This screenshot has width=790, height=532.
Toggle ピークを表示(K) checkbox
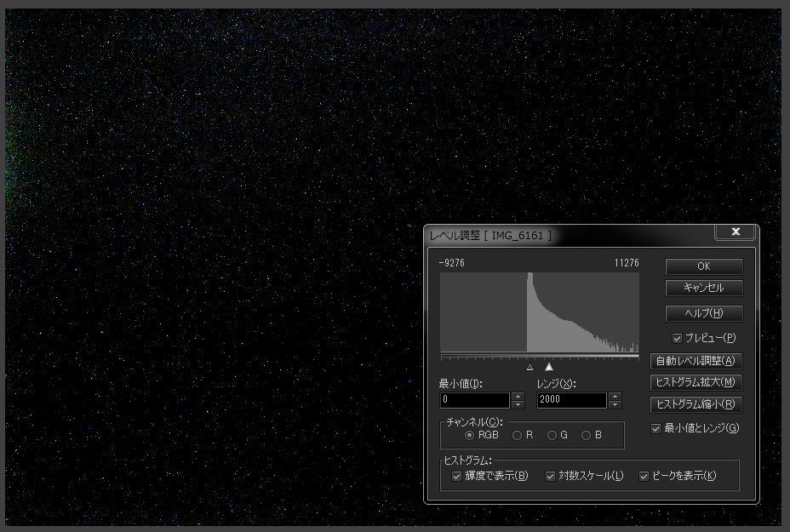point(644,476)
